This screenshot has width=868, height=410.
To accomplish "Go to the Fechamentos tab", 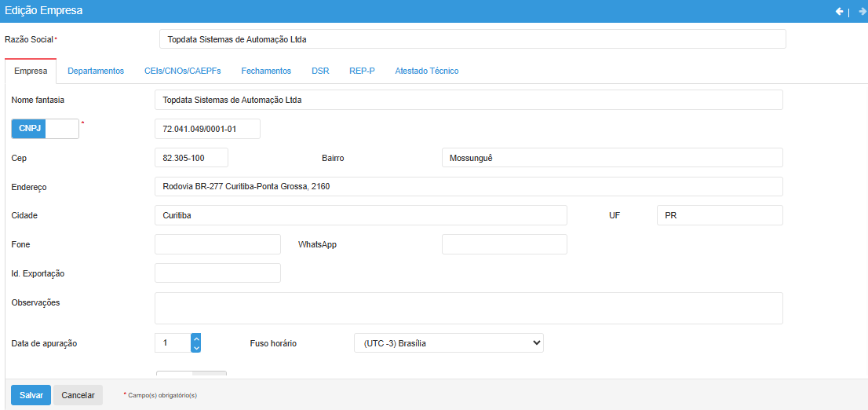I will 266,71.
